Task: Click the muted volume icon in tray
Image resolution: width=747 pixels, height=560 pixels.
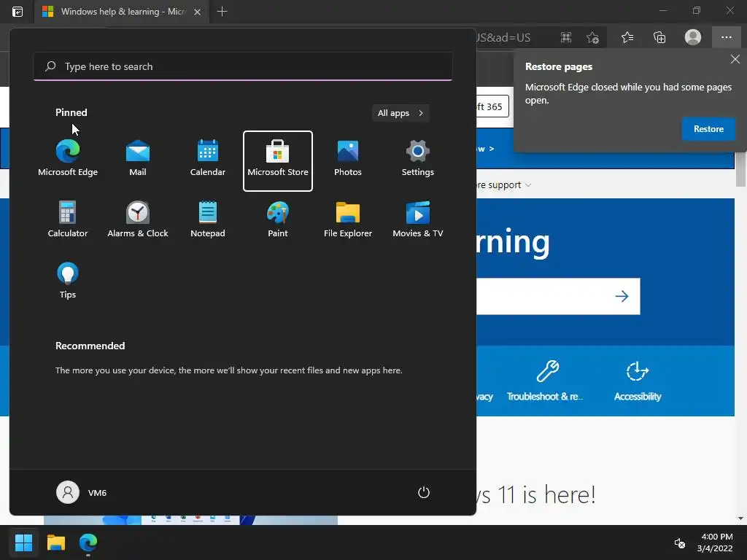Action: (x=680, y=542)
